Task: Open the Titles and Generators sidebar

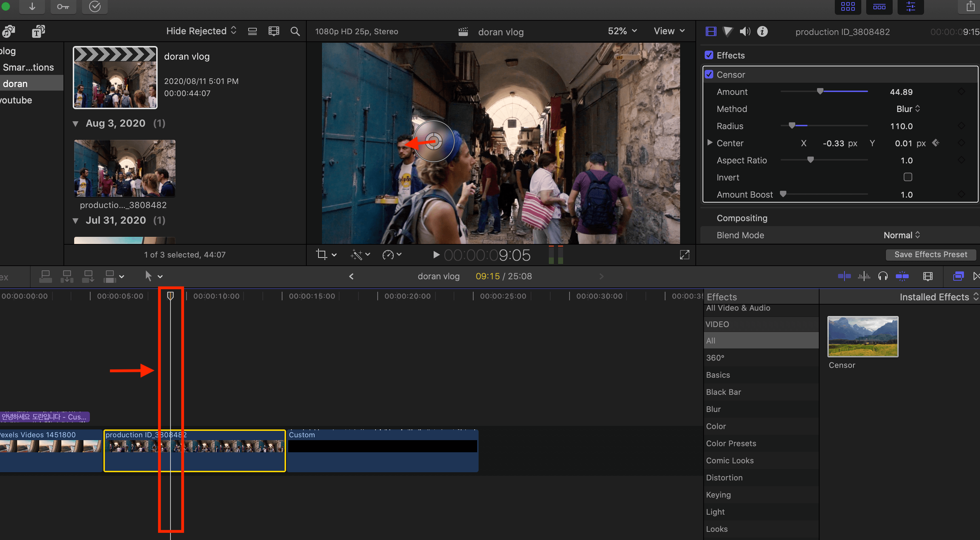Action: (38, 32)
